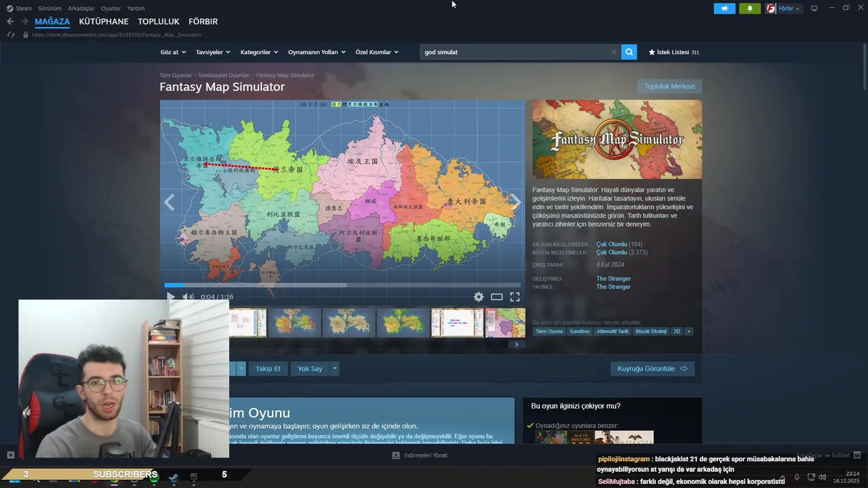Select the Tanrı Oyunu tag
Viewport: 868px width, 488px height.
(x=549, y=331)
